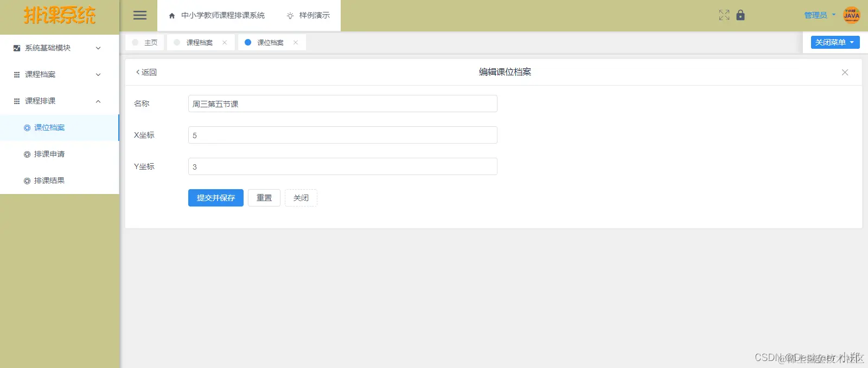Open 排课结果 in the sidebar
Image resolution: width=868 pixels, height=368 pixels.
tap(59, 181)
